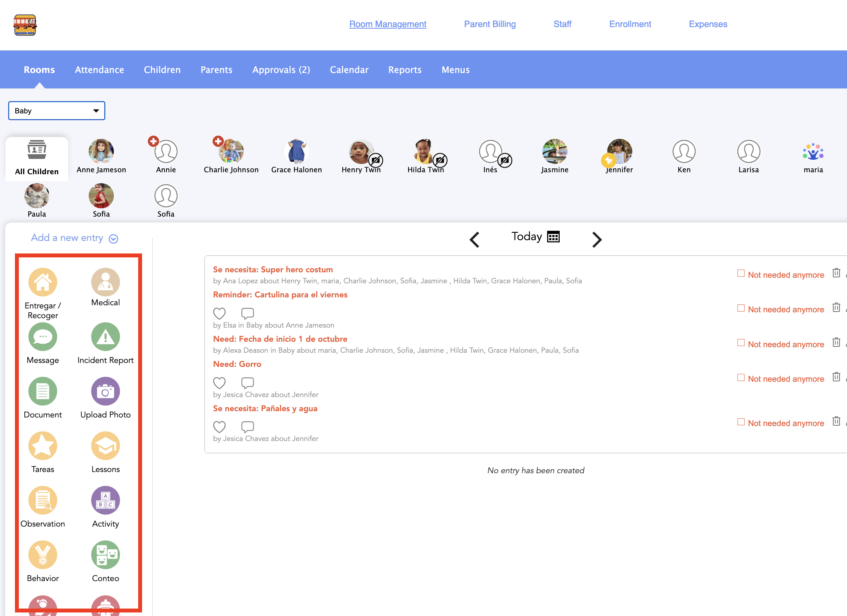The image size is (847, 616).
Task: Select Charlie Johnson's photo thumbnail
Action: (x=231, y=152)
